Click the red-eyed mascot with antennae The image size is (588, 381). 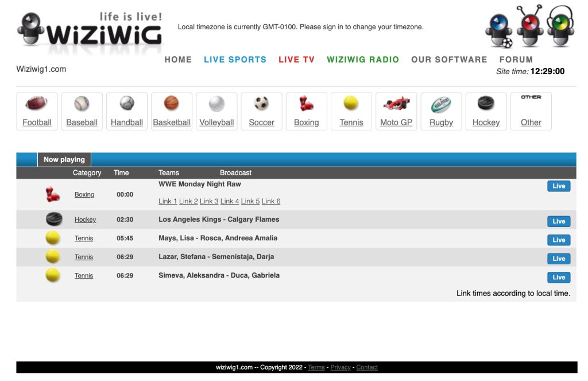click(x=529, y=25)
